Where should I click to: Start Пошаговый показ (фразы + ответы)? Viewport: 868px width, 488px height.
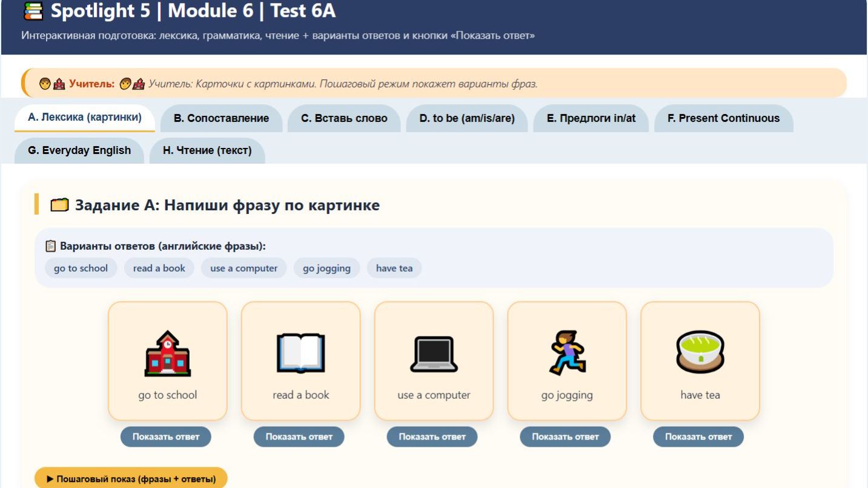[x=131, y=479]
